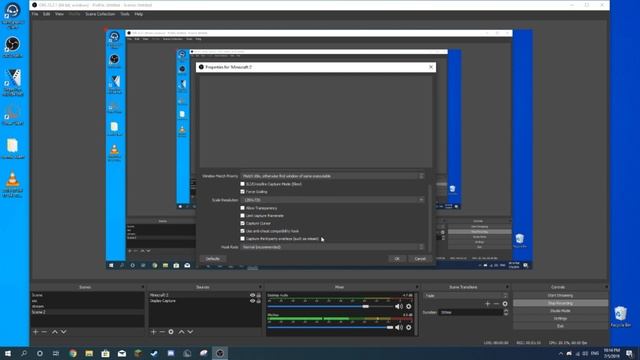Add a new source with the plus icon
Image resolution: width=640 pixels, height=360 pixels.
pos(153,332)
